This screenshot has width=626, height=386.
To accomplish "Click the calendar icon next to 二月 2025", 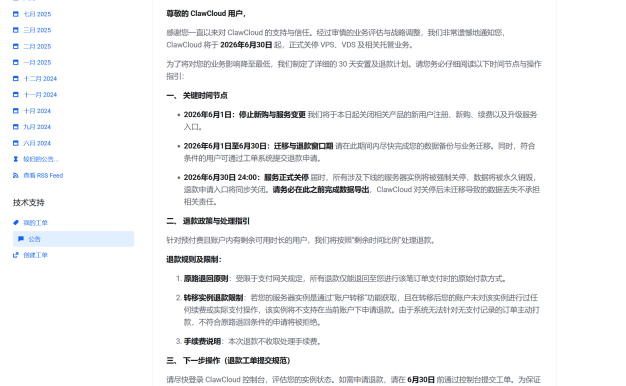I will pos(16,46).
